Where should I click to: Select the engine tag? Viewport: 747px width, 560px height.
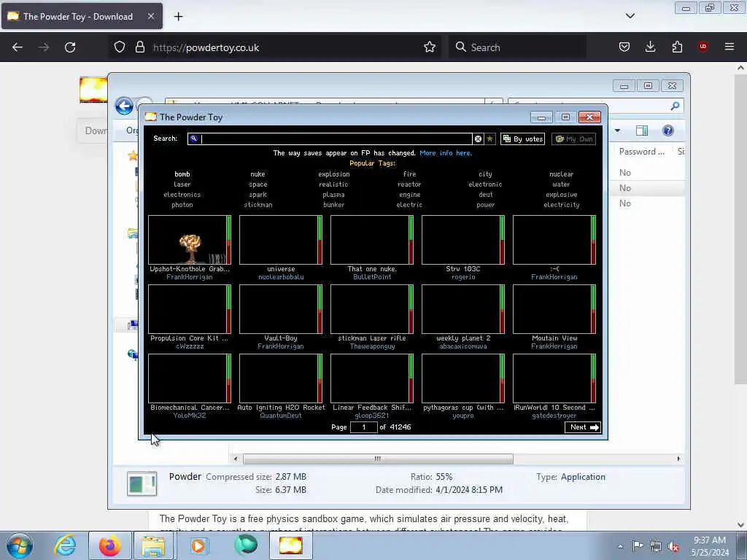[x=409, y=195]
